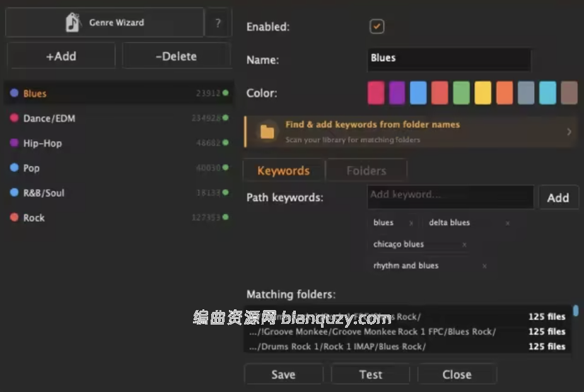Viewport: 584px width, 392px height.
Task: Open Find & add keywords from folder names
Action: pyautogui.click(x=411, y=132)
